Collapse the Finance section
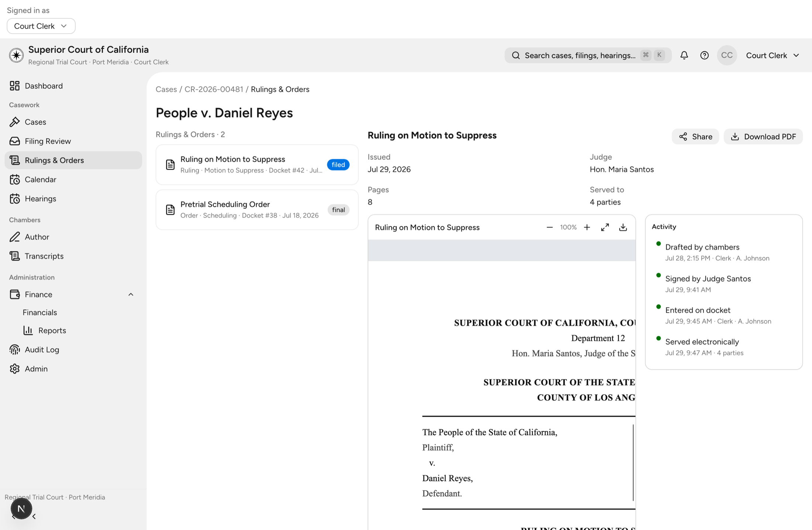 (131, 295)
